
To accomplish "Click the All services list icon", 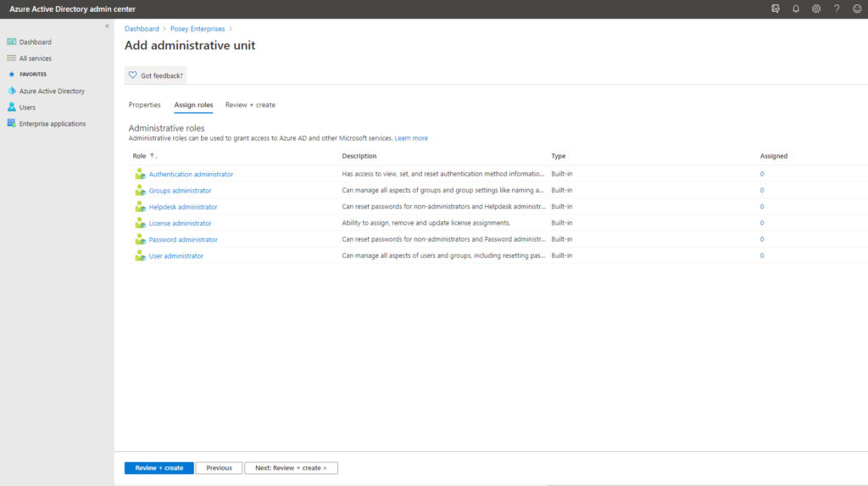I will click(x=12, y=58).
